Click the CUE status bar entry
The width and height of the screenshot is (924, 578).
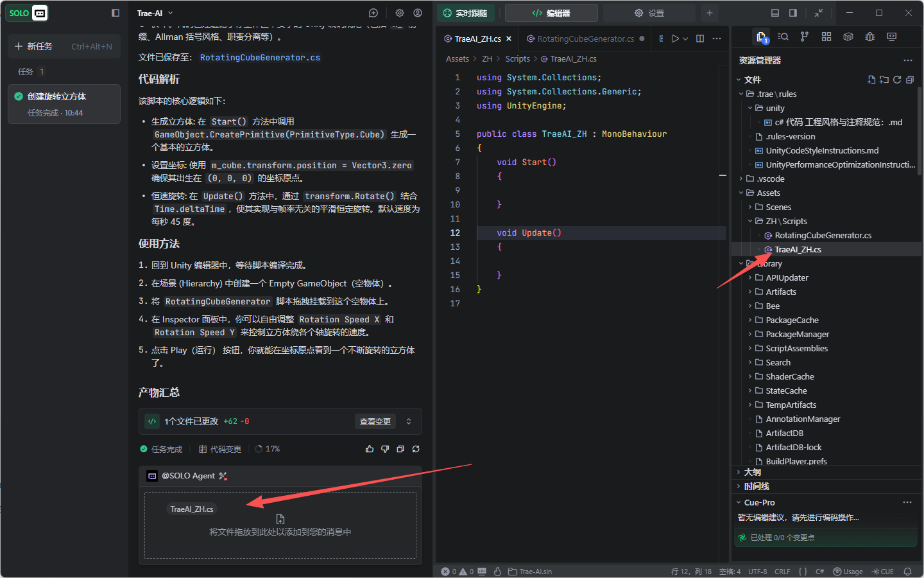tap(882, 572)
